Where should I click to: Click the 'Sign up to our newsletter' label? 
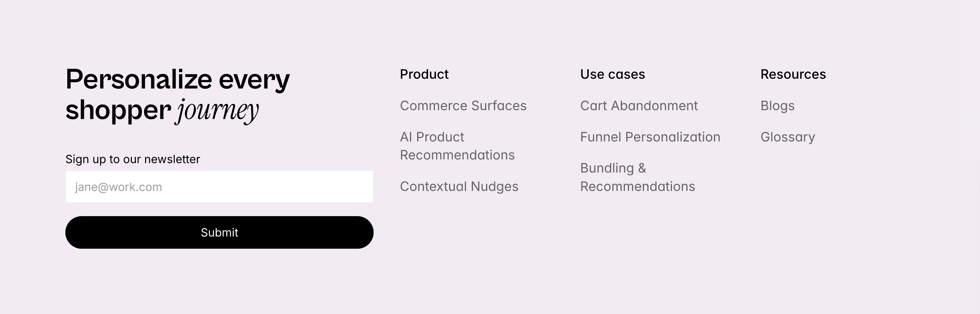tap(132, 159)
